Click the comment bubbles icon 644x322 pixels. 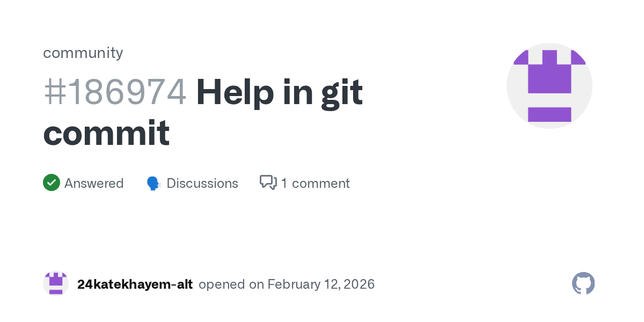click(x=268, y=183)
